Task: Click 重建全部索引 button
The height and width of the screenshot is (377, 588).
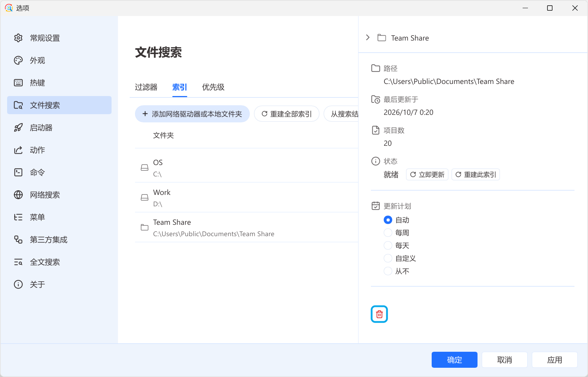Action: [287, 114]
